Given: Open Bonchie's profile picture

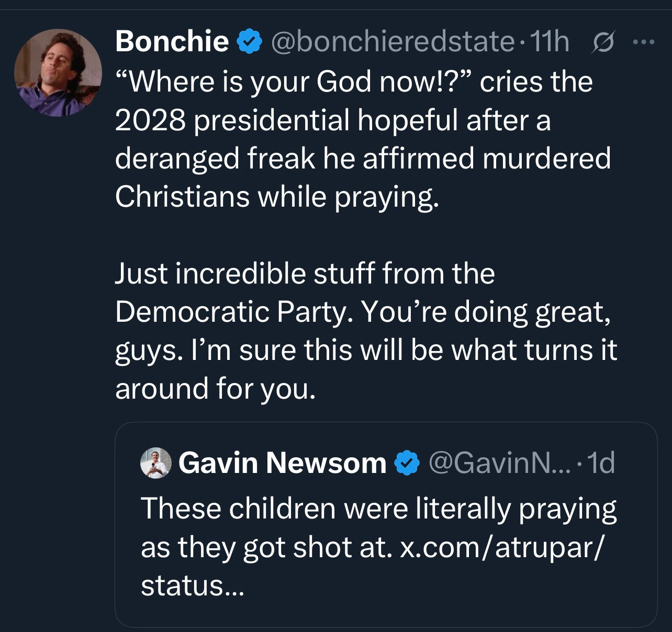Looking at the screenshot, I should (58, 72).
